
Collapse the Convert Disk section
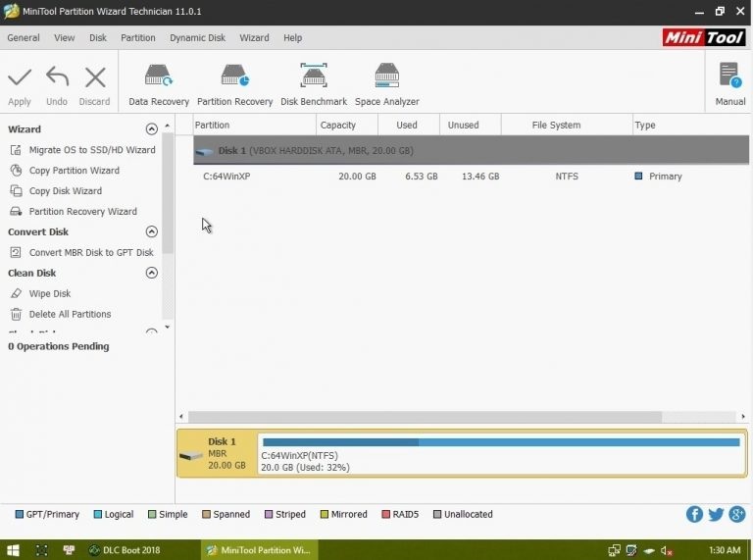pyautogui.click(x=151, y=232)
